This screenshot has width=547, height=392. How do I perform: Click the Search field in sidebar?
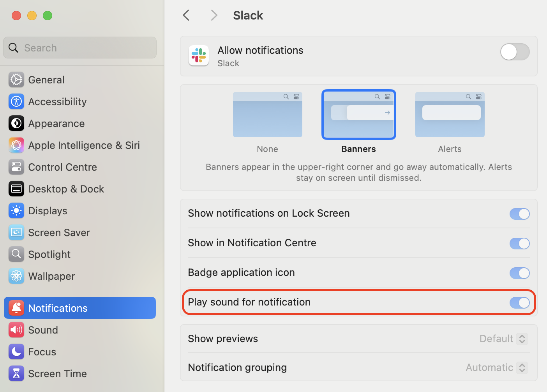point(80,48)
